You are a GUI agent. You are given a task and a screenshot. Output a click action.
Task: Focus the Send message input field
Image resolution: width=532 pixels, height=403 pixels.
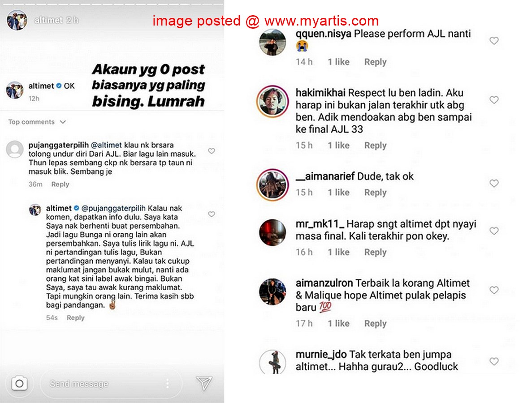pyautogui.click(x=111, y=383)
